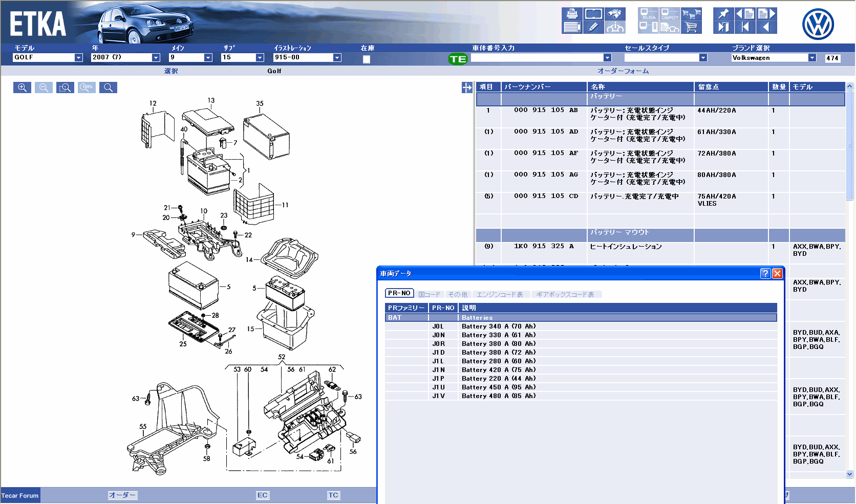Click the 選択 link
Screen dimensions: 856x504
pos(171,71)
